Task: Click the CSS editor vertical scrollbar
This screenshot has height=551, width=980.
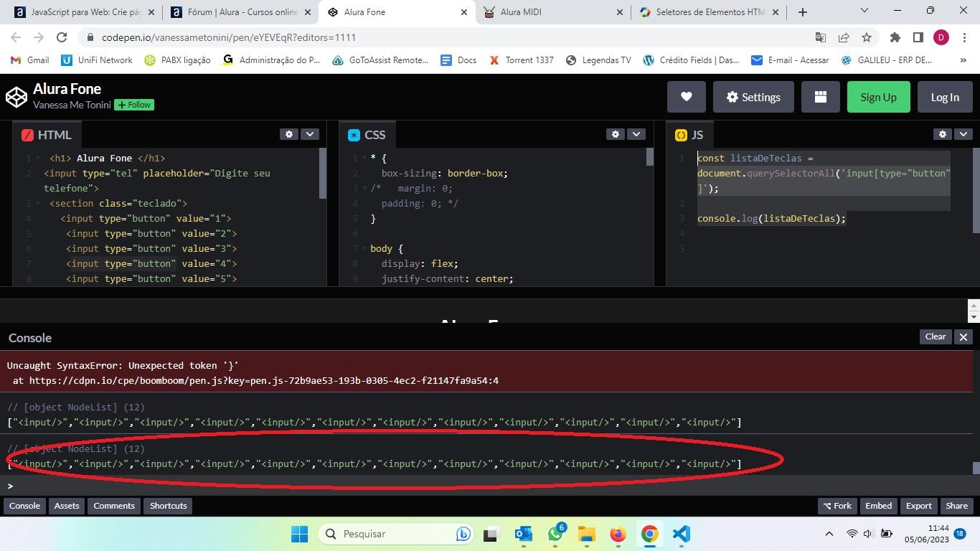Action: (650, 157)
